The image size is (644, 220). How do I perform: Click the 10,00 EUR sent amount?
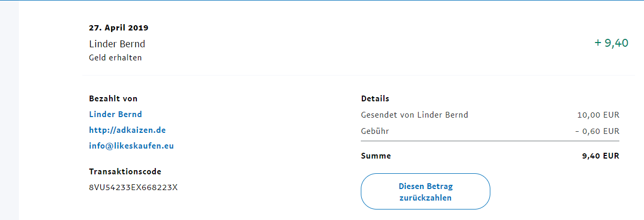598,115
